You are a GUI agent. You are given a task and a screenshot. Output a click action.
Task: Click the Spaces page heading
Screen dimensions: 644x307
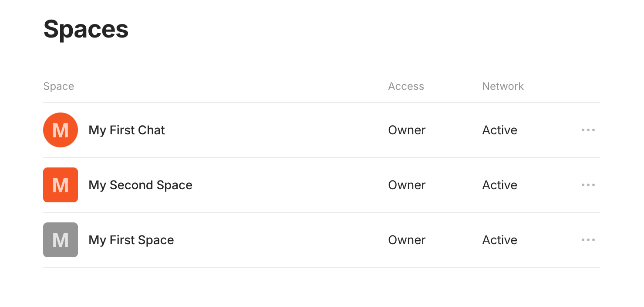(86, 29)
